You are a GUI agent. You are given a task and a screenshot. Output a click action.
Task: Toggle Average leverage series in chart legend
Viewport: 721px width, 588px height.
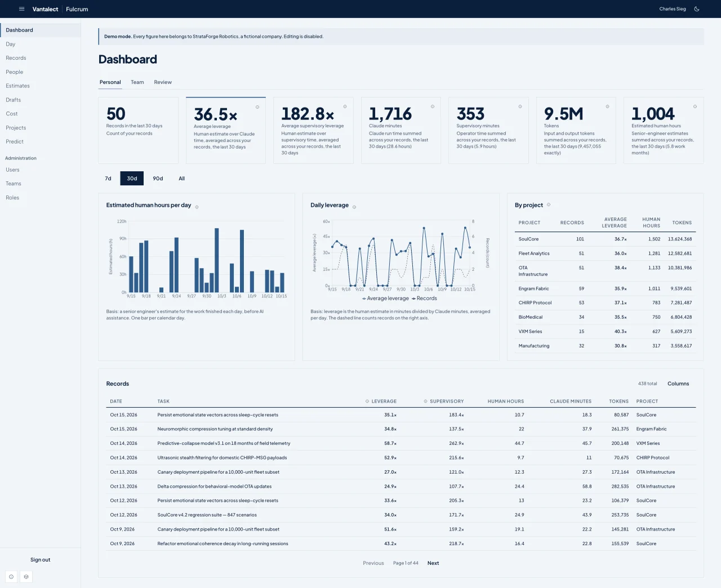(x=385, y=299)
